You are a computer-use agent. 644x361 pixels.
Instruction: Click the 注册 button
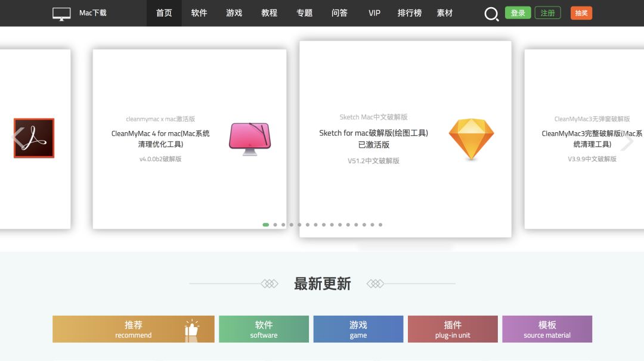coord(547,13)
